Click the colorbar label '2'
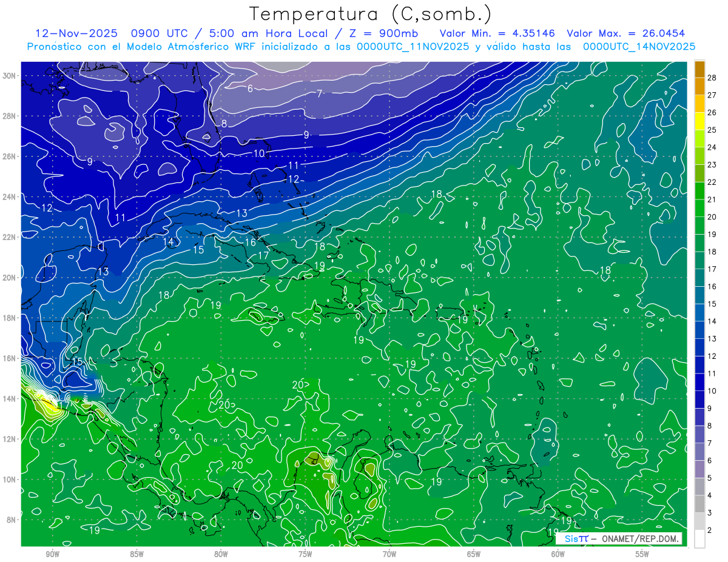 [x=710, y=530]
